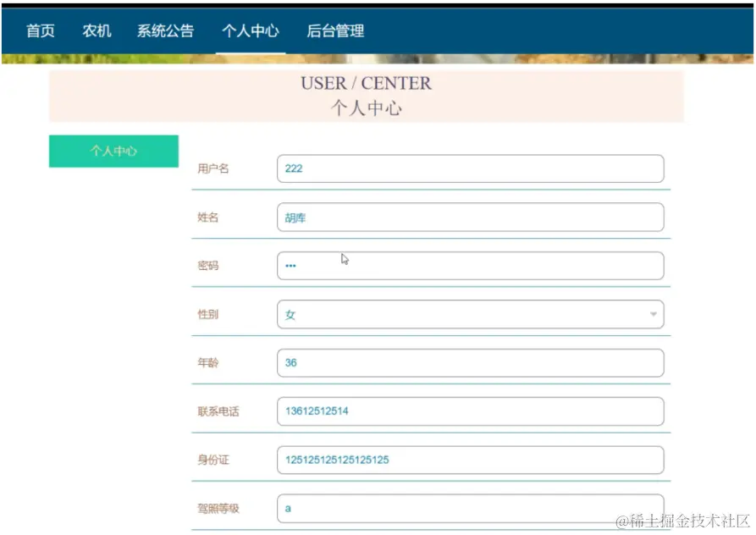Click the 用户名 input containing 222

[x=470, y=168]
